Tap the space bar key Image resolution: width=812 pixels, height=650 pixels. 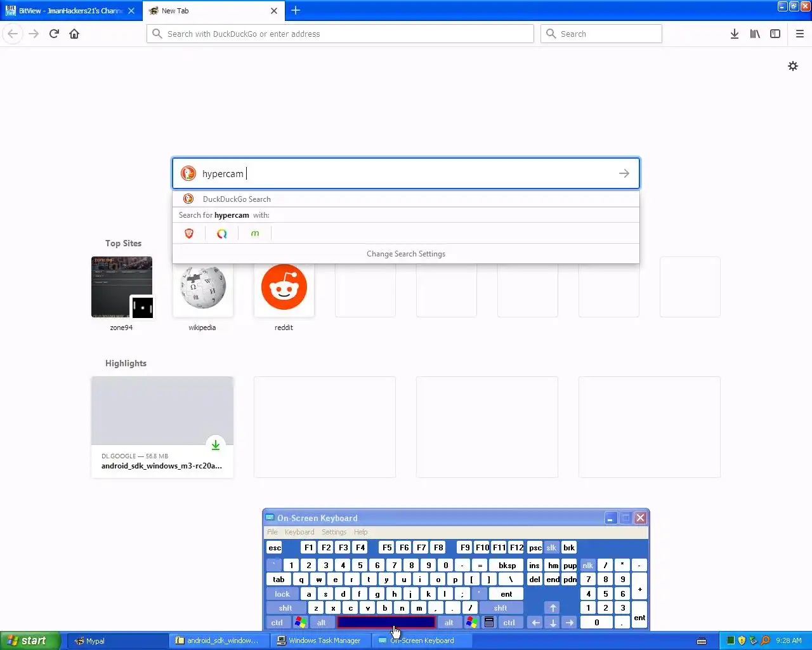[386, 623]
